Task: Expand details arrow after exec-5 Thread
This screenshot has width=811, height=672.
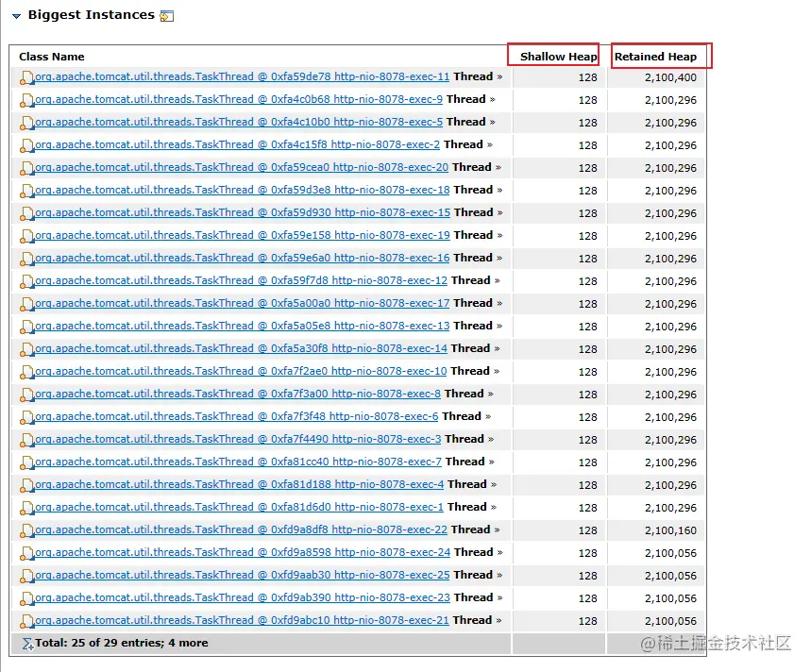Action: click(x=493, y=123)
